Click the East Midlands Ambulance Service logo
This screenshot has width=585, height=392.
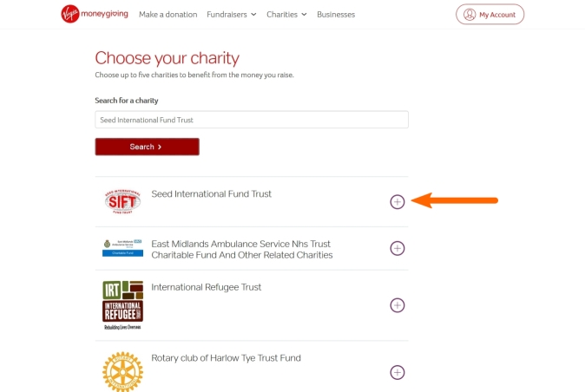coord(122,248)
